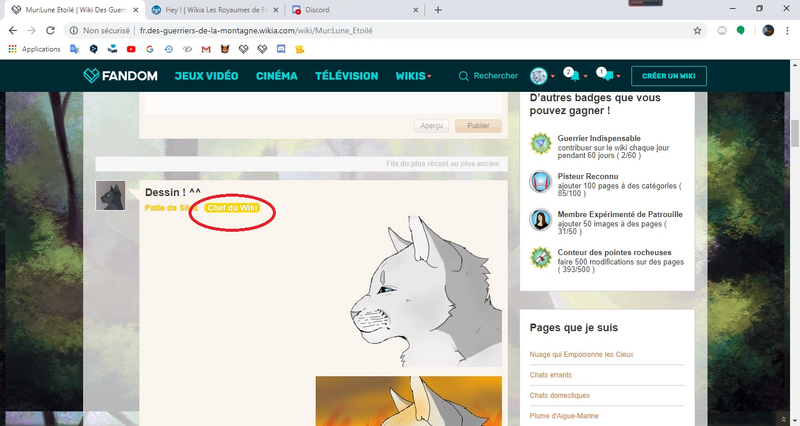Expand the WIKIS dropdown menu
The width and height of the screenshot is (800, 426).
point(414,76)
